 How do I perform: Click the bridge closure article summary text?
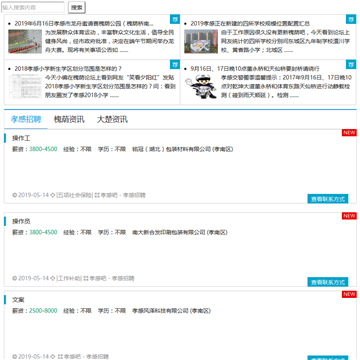point(286,87)
